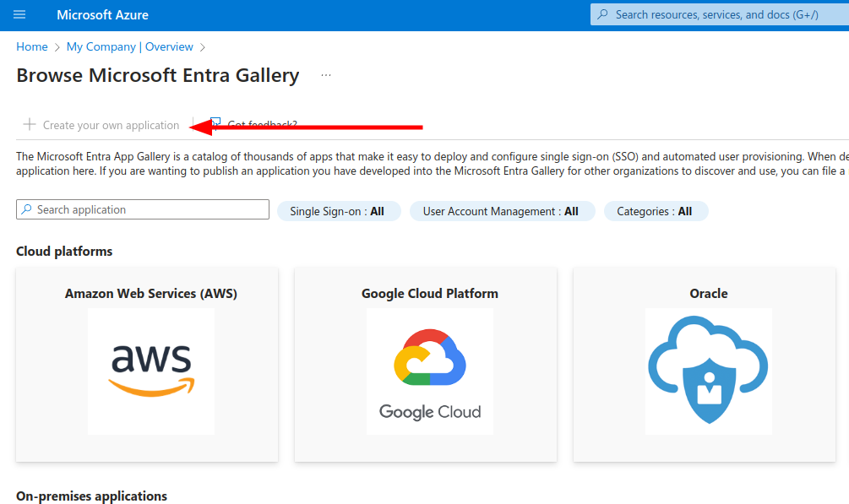This screenshot has height=504, width=849.
Task: Open My Company Overview from the breadcrumb
Action: (x=129, y=46)
